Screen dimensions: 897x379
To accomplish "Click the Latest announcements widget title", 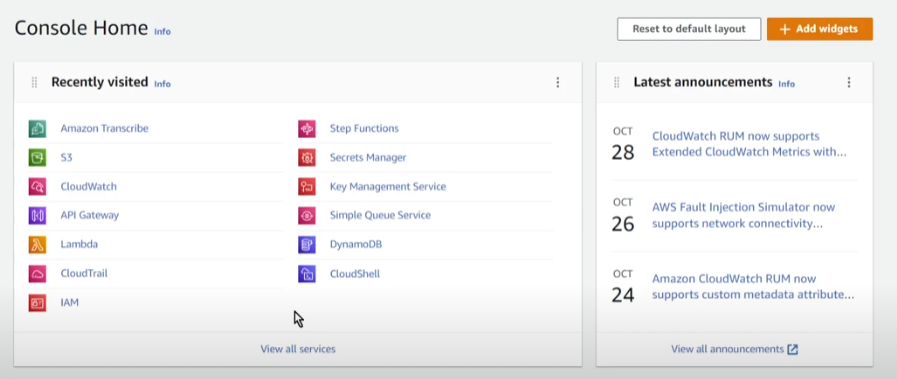I will pos(703,82).
